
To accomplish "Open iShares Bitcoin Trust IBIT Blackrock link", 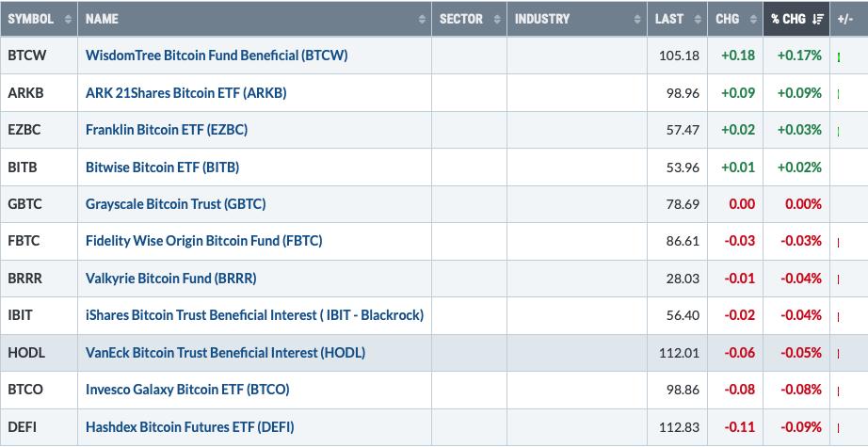I will pos(254,314).
